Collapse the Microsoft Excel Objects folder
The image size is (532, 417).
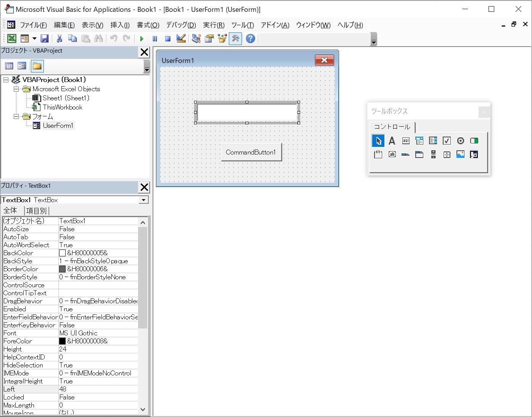point(16,89)
